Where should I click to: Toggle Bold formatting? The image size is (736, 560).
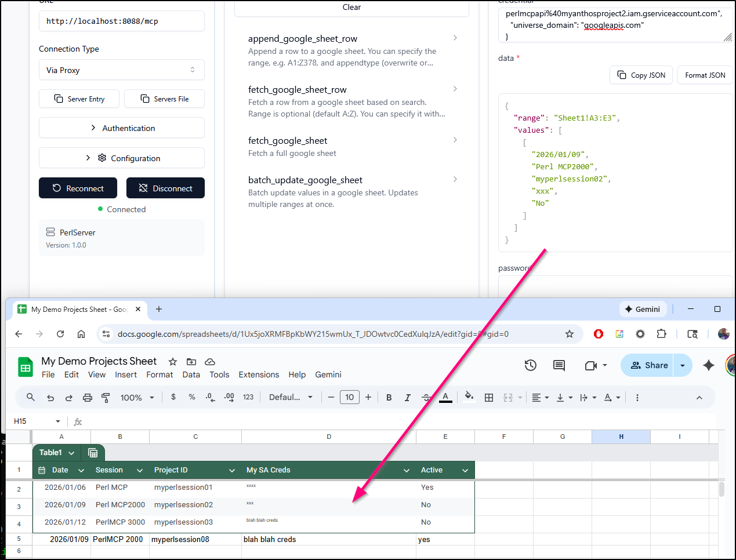coord(389,398)
